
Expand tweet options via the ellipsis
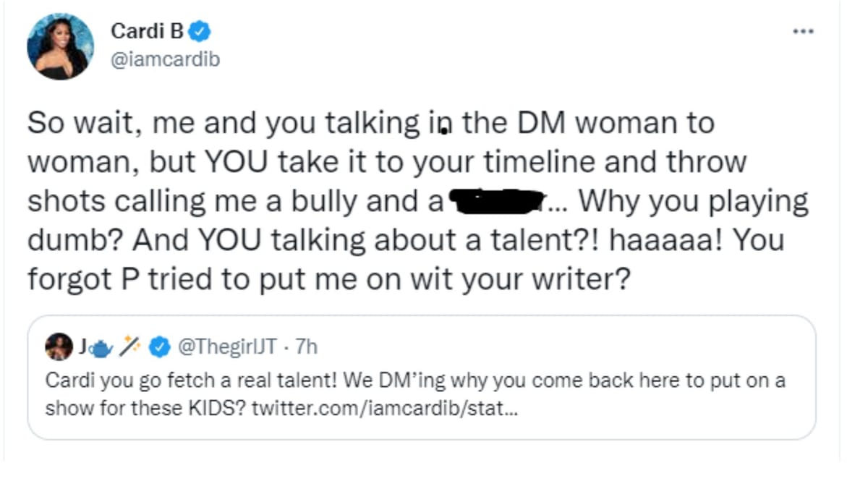pyautogui.click(x=804, y=30)
